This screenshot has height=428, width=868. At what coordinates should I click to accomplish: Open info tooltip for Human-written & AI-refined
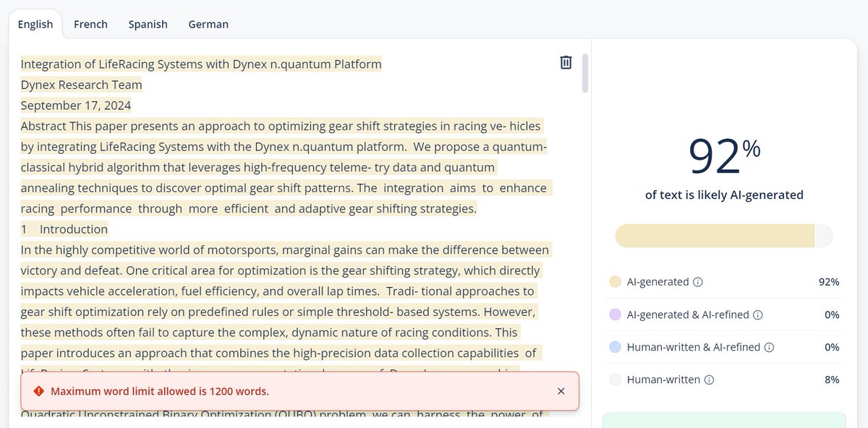[x=769, y=347]
